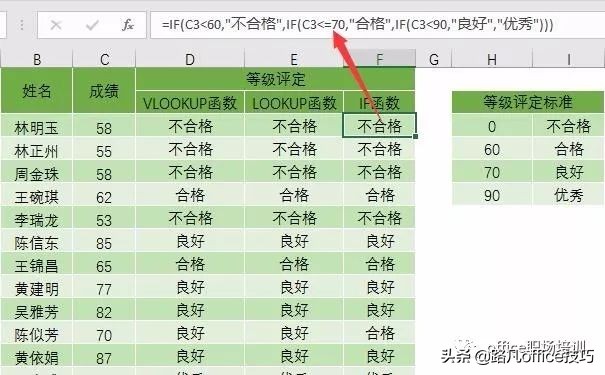Click standard table threshold cell 90
The height and width of the screenshot is (375, 605).
pos(492,195)
